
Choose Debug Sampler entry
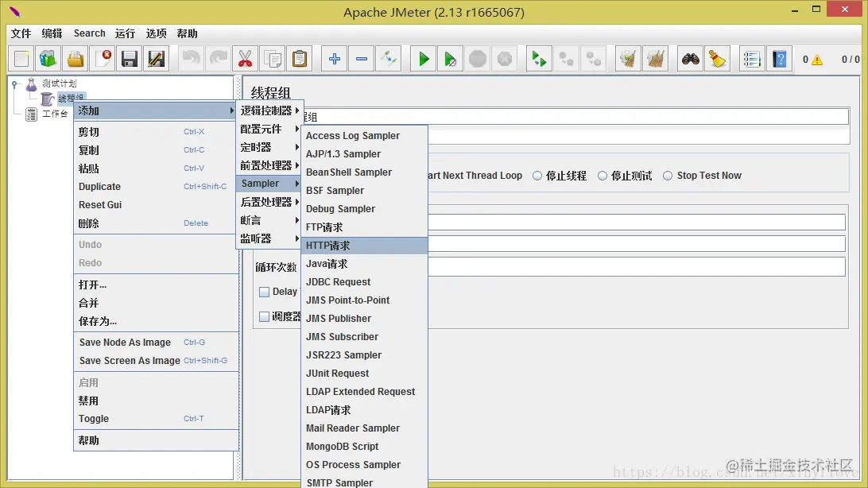pos(364,208)
